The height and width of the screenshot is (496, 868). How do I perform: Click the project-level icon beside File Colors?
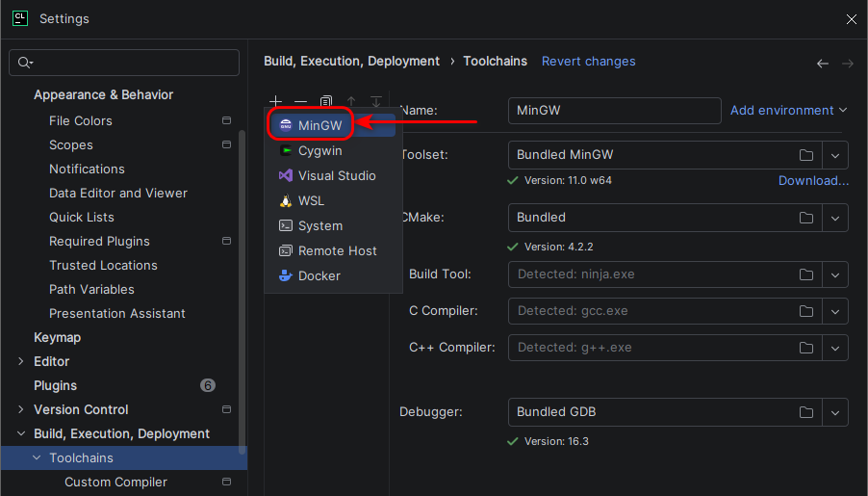[226, 120]
